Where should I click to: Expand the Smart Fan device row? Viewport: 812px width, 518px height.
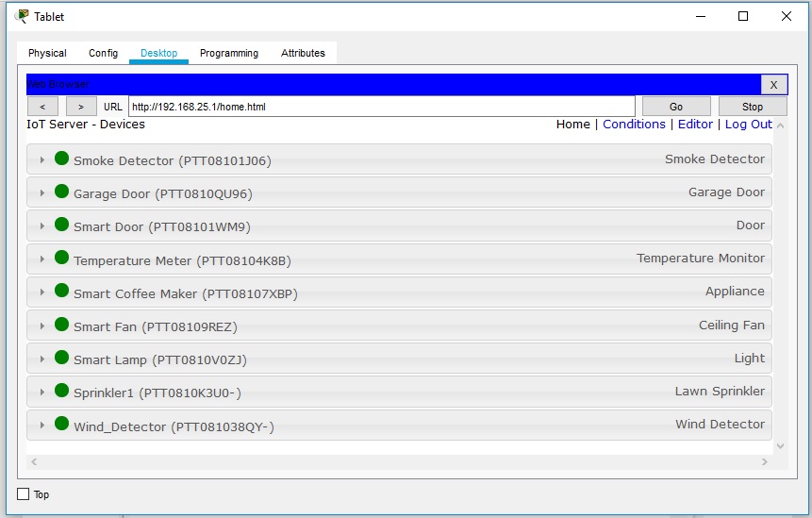pos(41,326)
